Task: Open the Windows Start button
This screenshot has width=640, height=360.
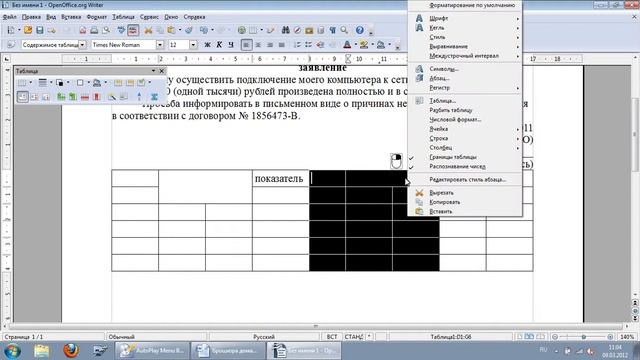Action: coord(12,351)
